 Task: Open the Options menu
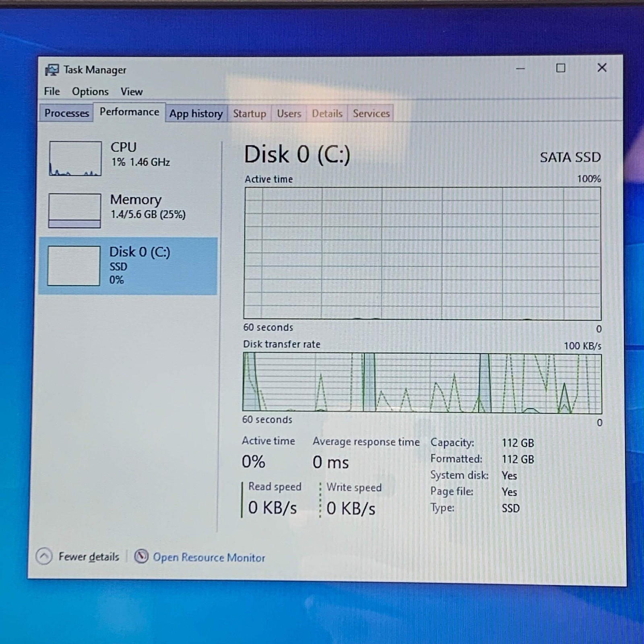(90, 92)
